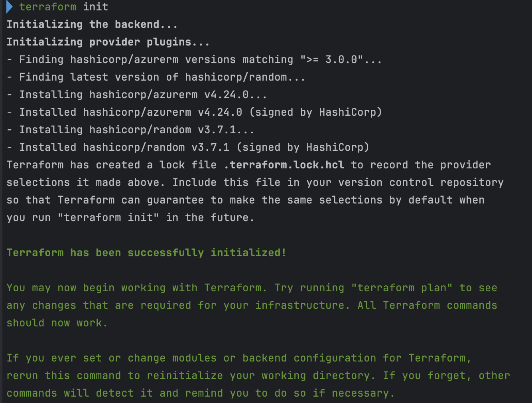Click '(signed by HashiCorp)' after azurerm

pyautogui.click(x=315, y=112)
